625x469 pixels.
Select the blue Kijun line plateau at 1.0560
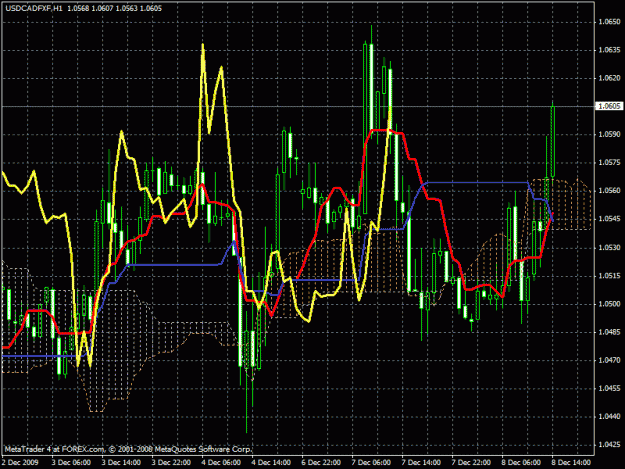tap(478, 182)
